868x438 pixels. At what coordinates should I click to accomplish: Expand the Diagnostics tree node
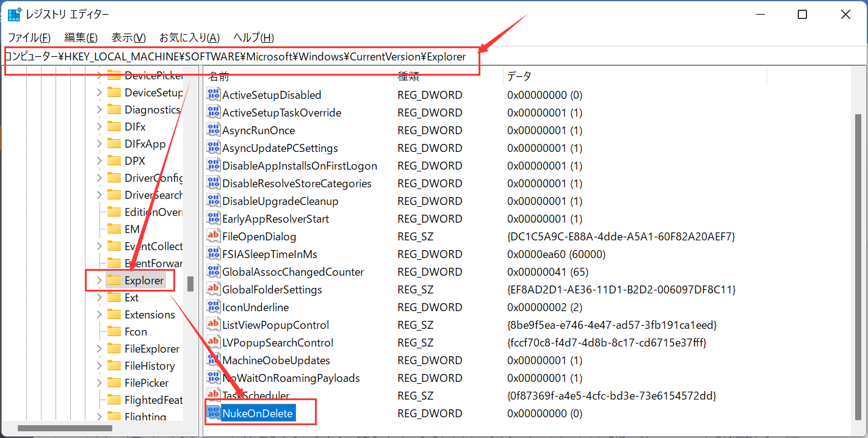[x=99, y=110]
